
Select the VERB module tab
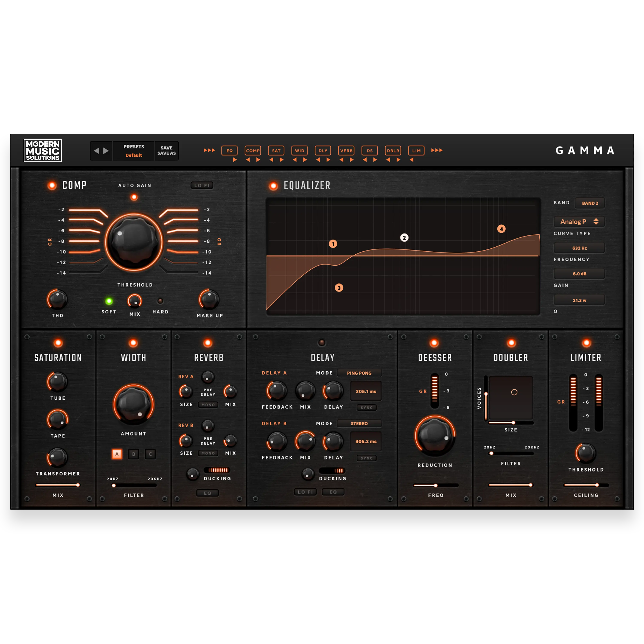346,151
